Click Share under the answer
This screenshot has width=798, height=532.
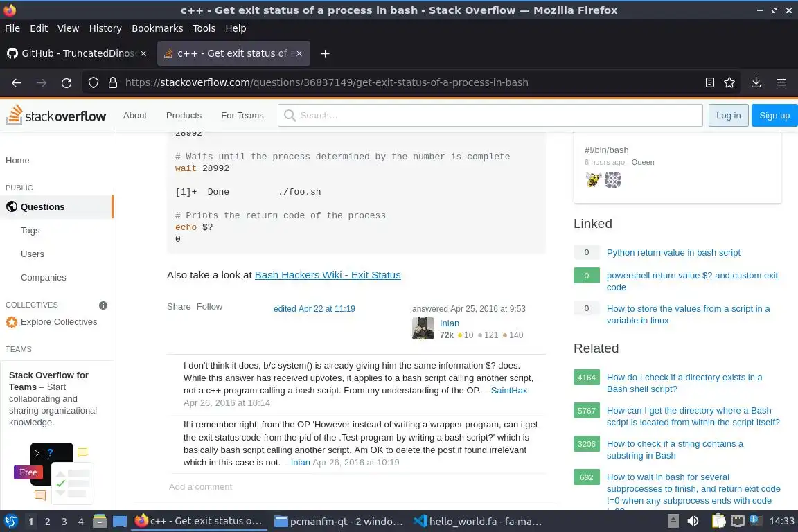click(179, 306)
